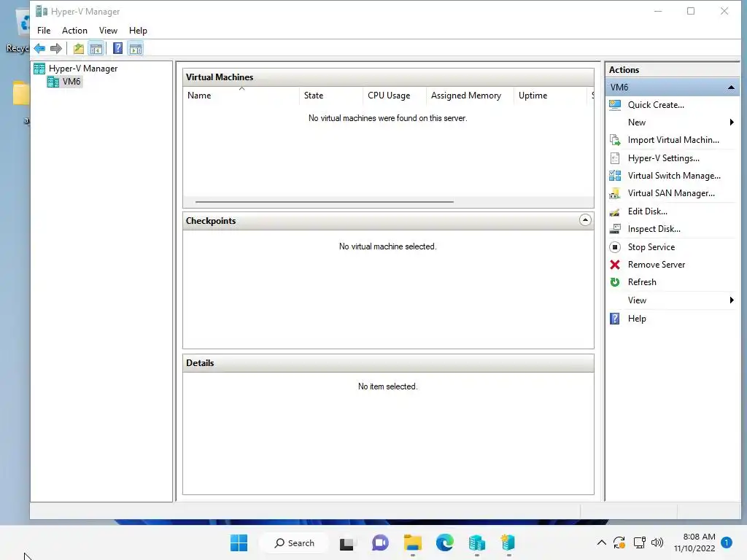
Task: Open Virtual SAN Manager
Action: coord(671,193)
